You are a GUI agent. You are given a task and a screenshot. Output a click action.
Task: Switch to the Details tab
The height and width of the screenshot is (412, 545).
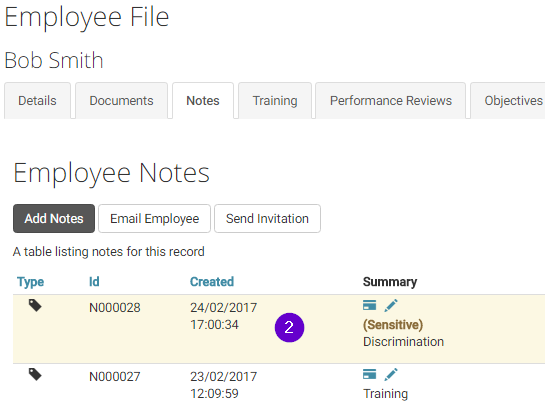[x=37, y=100]
